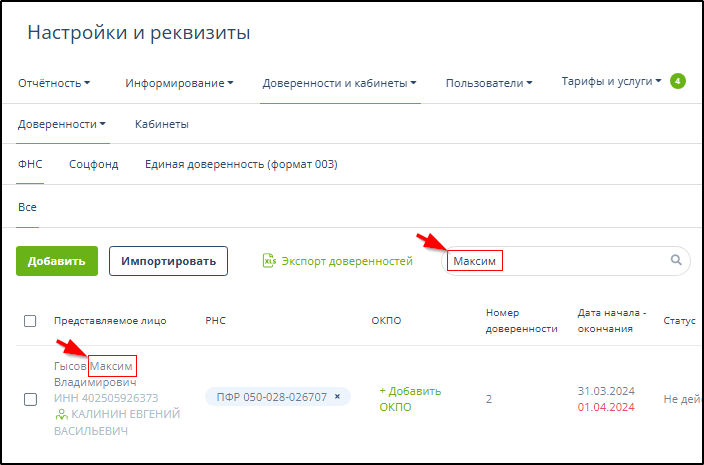Viewport: 704px width, 465px height.
Task: Click the search magnifier icon
Action: pyautogui.click(x=676, y=261)
